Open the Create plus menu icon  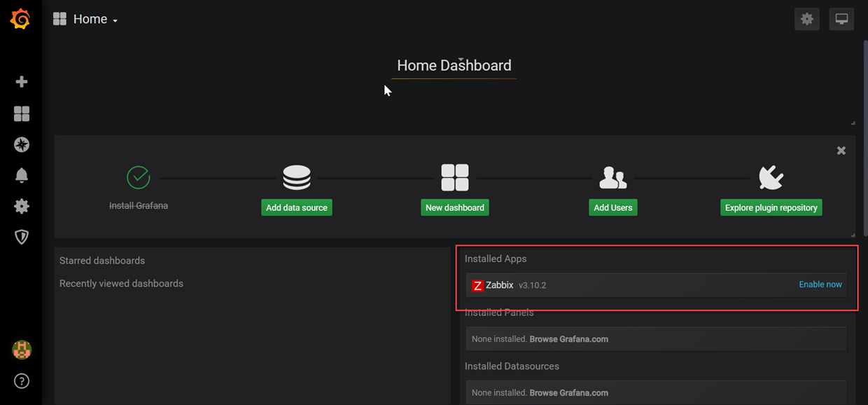22,82
